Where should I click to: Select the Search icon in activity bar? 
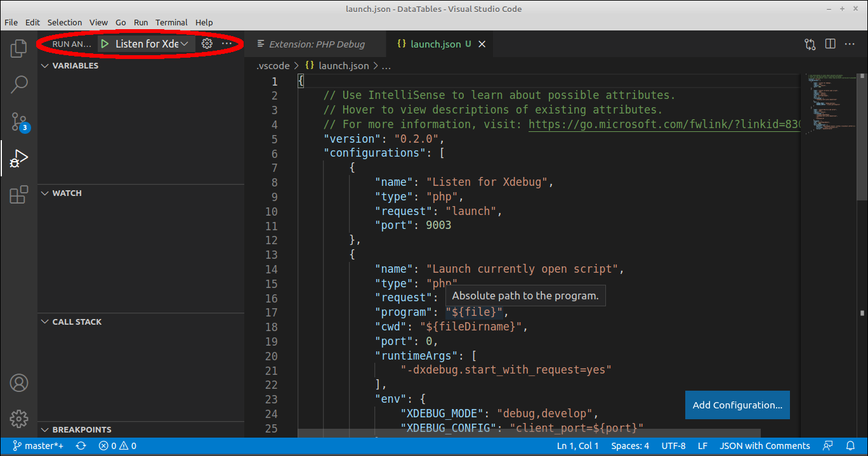pyautogui.click(x=18, y=84)
